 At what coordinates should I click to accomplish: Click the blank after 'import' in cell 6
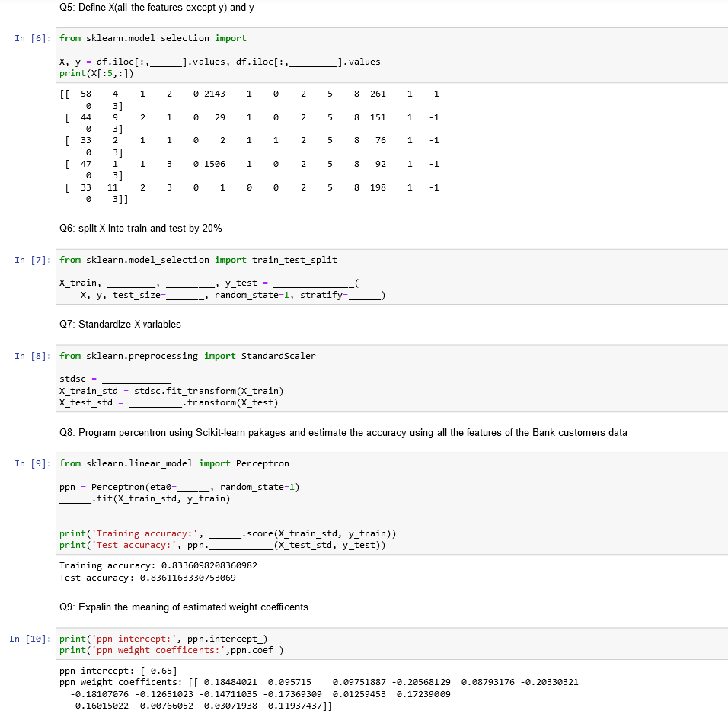click(x=295, y=39)
